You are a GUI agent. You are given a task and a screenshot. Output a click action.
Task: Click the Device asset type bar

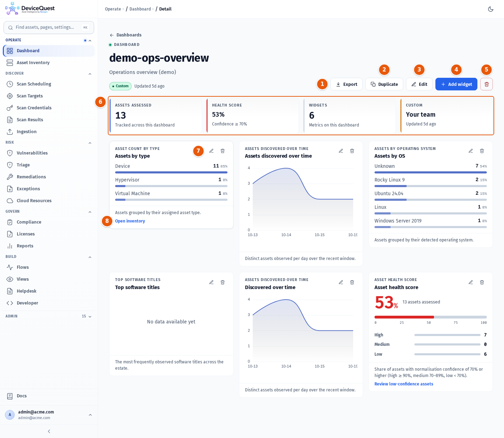(171, 172)
